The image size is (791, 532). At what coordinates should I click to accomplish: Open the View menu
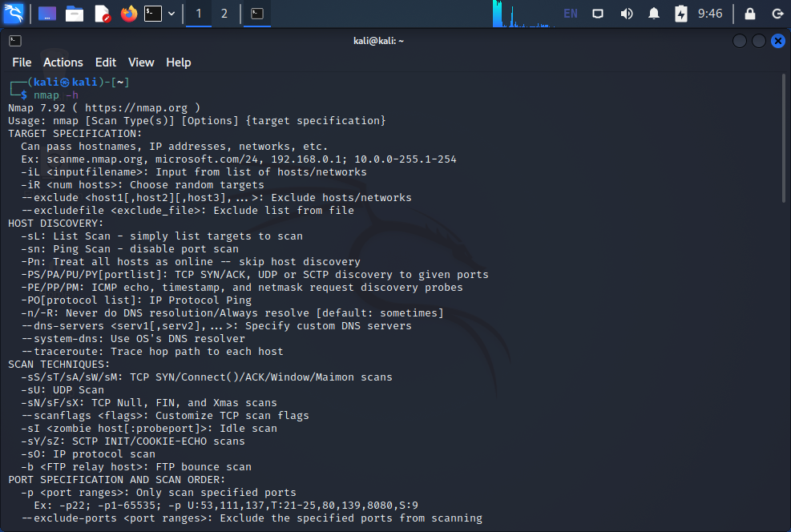coord(141,62)
